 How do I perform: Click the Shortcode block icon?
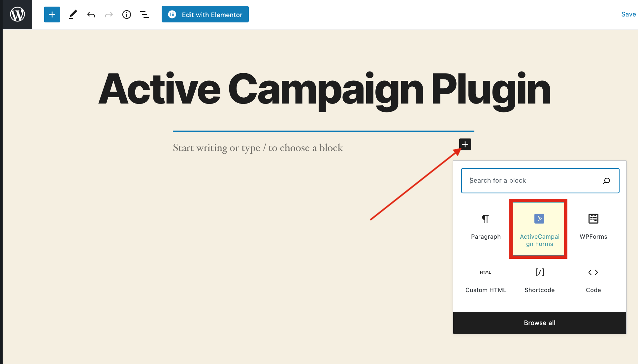(539, 272)
